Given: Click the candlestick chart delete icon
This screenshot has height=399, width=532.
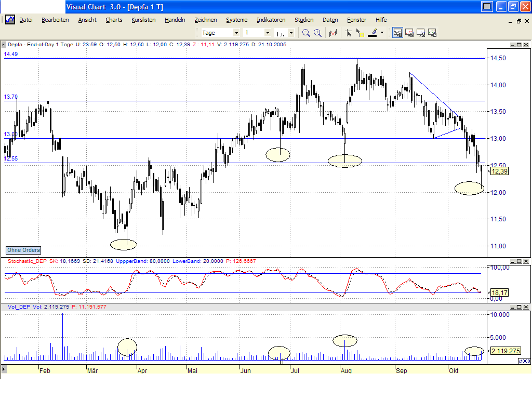Looking at the screenshot, I should point(333,33).
